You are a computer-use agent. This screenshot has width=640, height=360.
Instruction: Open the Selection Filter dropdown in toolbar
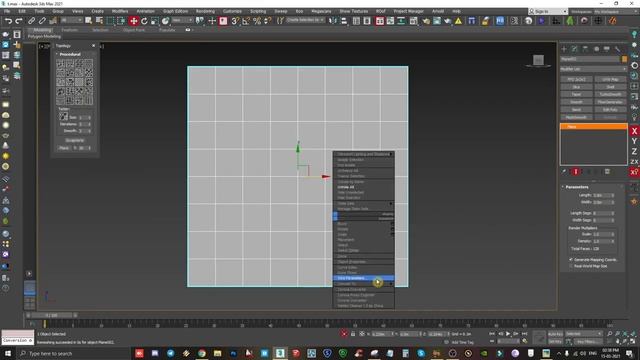coord(71,20)
